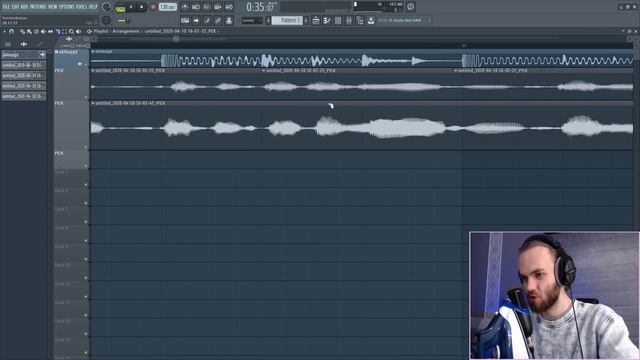This screenshot has height=360, width=640.
Task: Toggle pattern/song mode switch
Action: [x=120, y=7]
